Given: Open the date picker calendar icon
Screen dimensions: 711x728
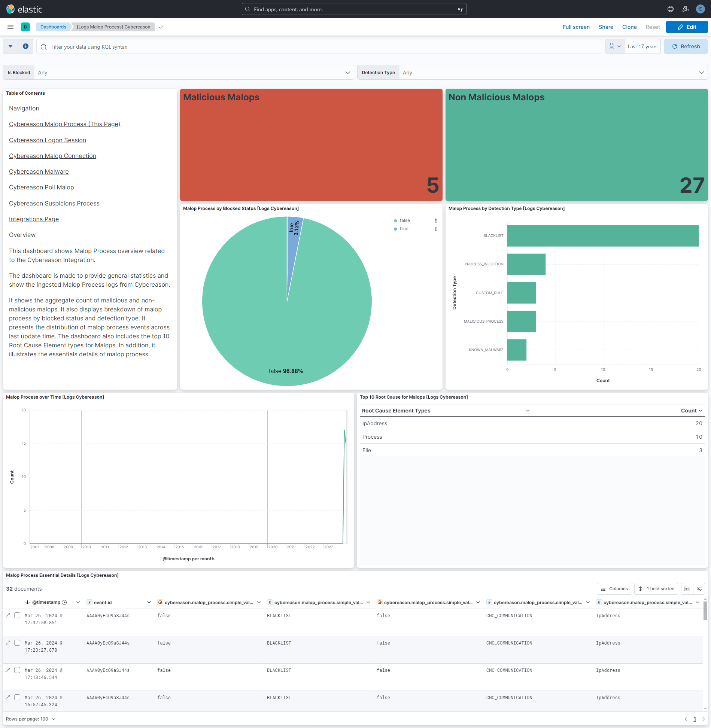Looking at the screenshot, I should (613, 46).
